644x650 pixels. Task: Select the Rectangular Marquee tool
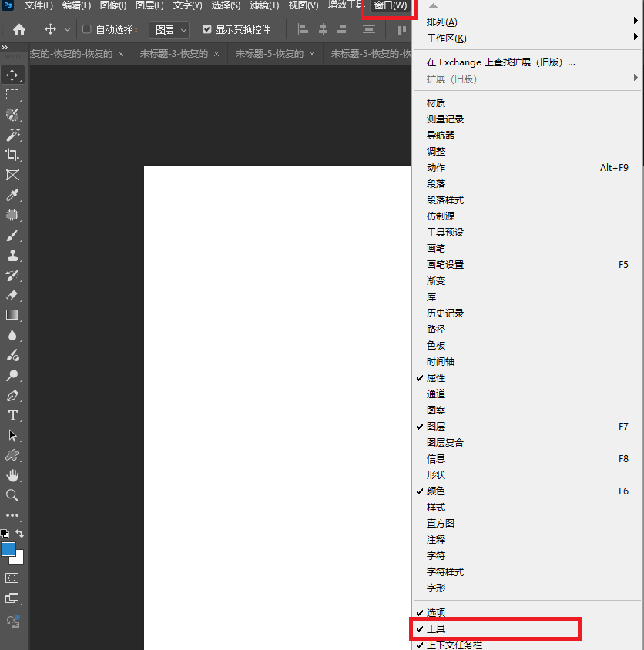coord(12,95)
